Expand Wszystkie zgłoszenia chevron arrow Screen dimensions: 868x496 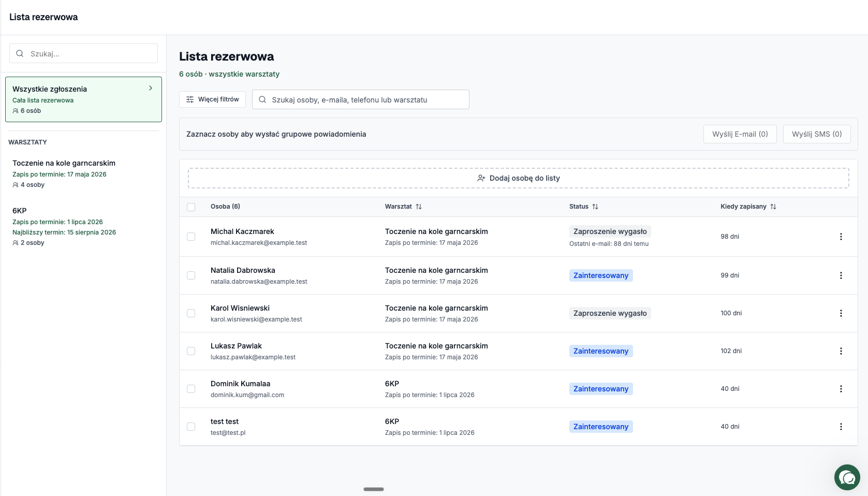point(151,88)
